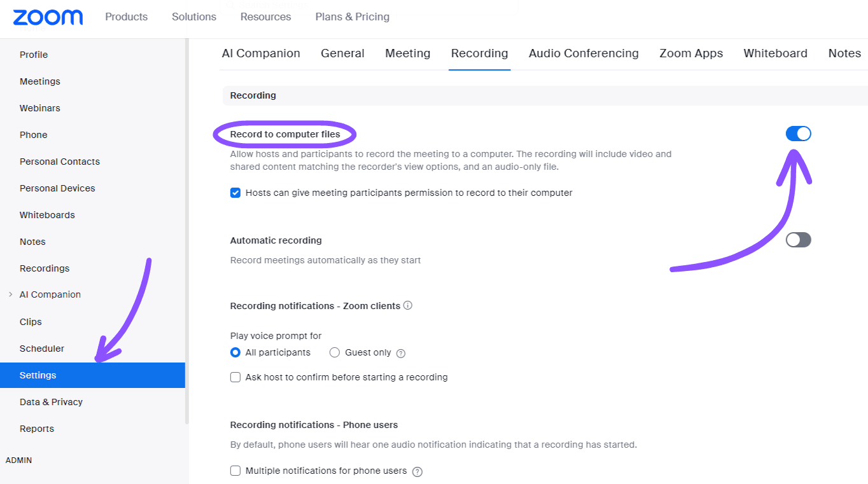
Task: Open the Recording notifications - Zoom clients info tooltip
Action: [x=408, y=305]
